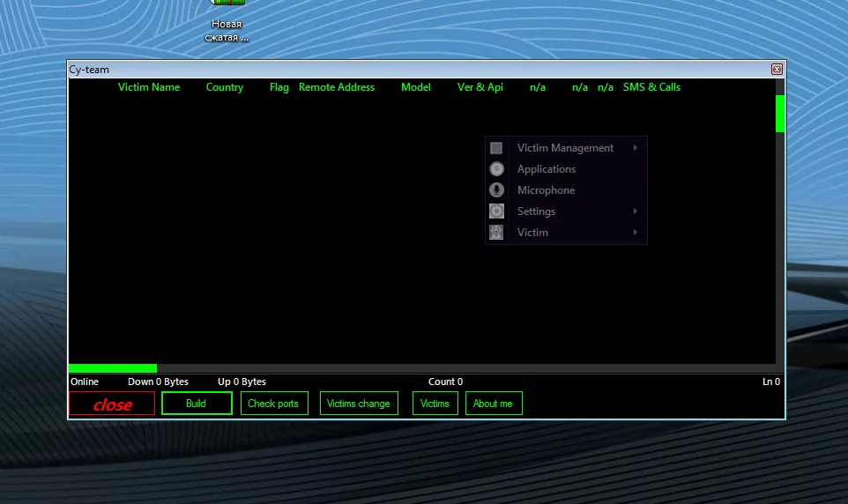The height and width of the screenshot is (504, 848).
Task: Click the Microphone icon in the menu
Action: 496,190
